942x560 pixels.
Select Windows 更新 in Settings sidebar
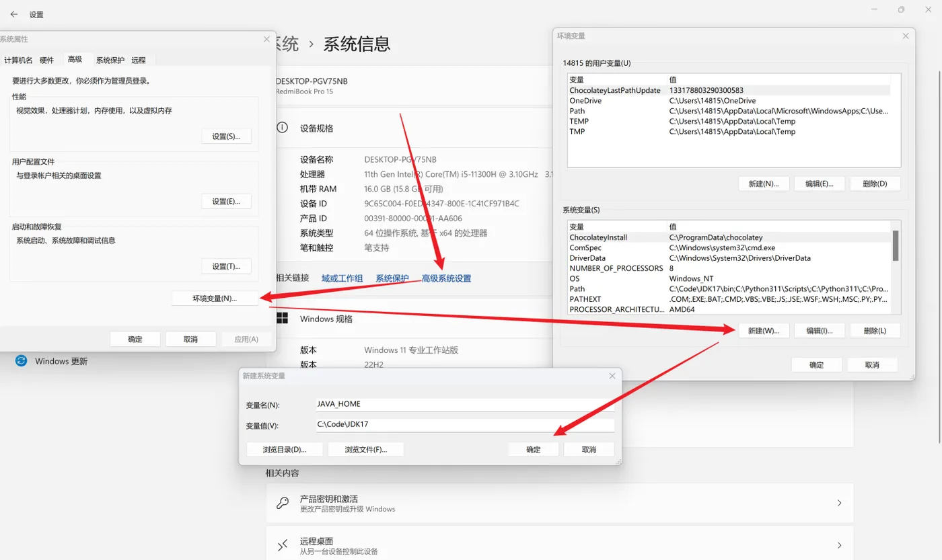[x=61, y=361]
